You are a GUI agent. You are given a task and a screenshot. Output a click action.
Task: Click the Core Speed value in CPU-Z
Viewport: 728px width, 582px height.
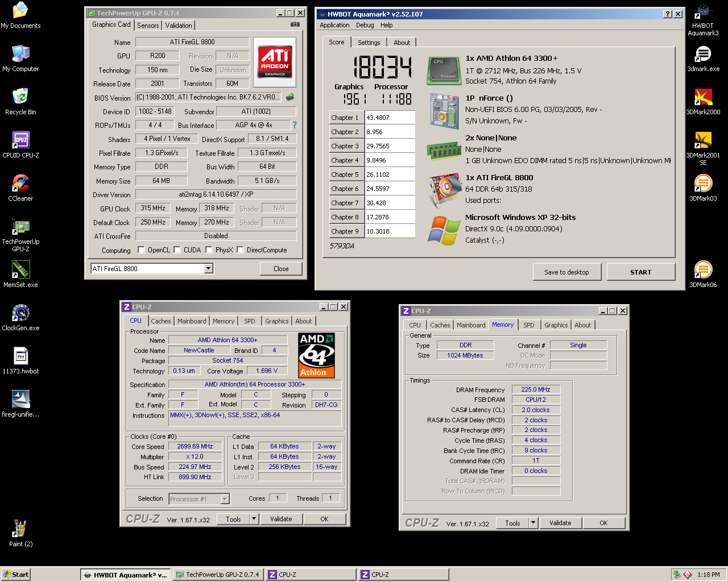[x=195, y=447]
